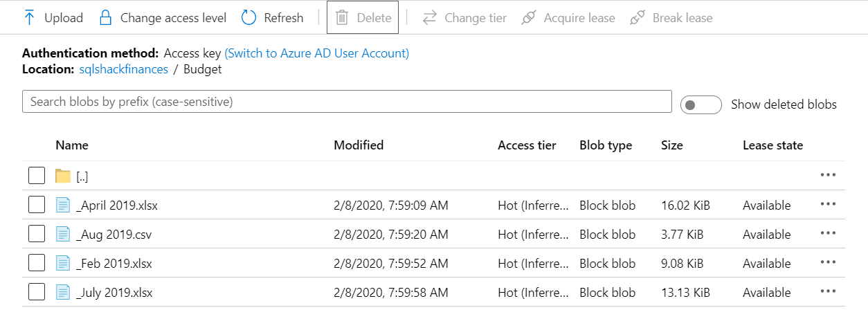This screenshot has height=319, width=868.
Task: Check the box for _April 2019.xlsx
Action: tap(37, 206)
